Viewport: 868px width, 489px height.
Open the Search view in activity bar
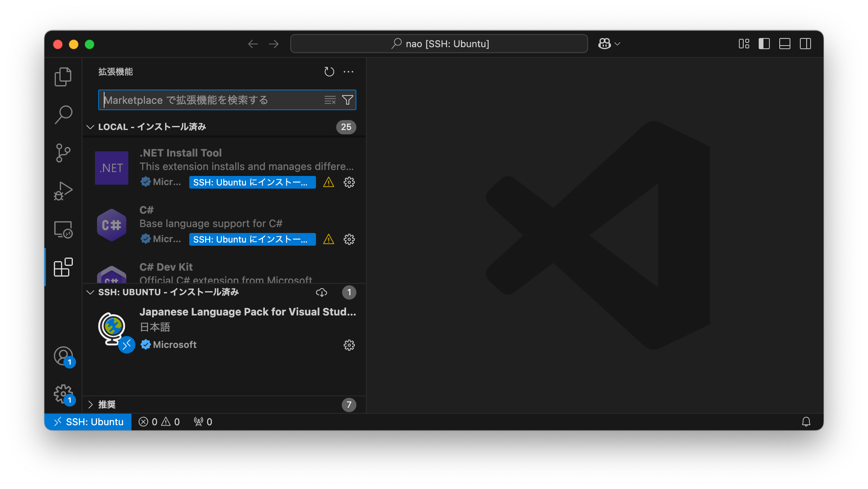63,115
